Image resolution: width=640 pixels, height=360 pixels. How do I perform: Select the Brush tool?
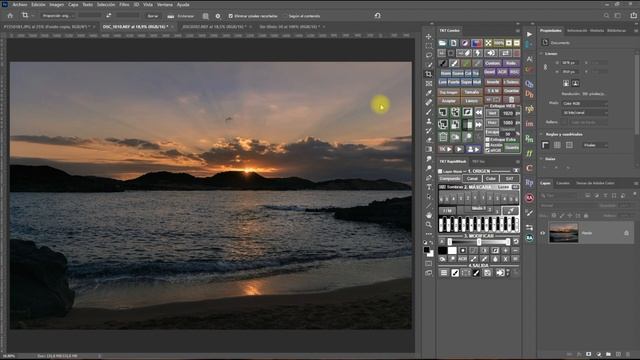coord(429,112)
